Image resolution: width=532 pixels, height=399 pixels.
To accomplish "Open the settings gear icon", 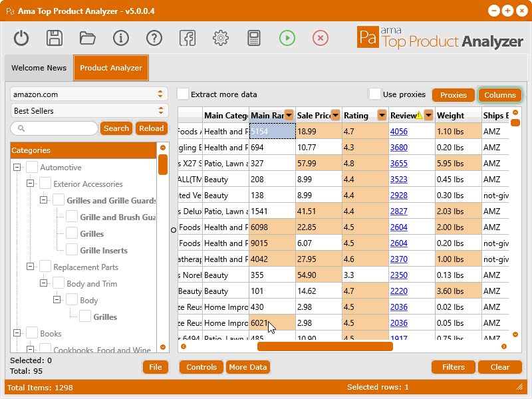I will tap(221, 38).
